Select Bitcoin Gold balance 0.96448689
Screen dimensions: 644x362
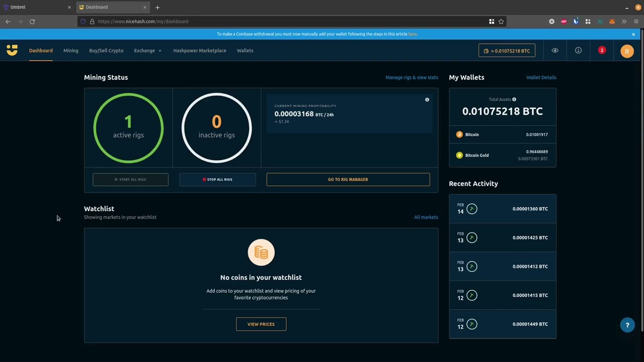pos(537,152)
